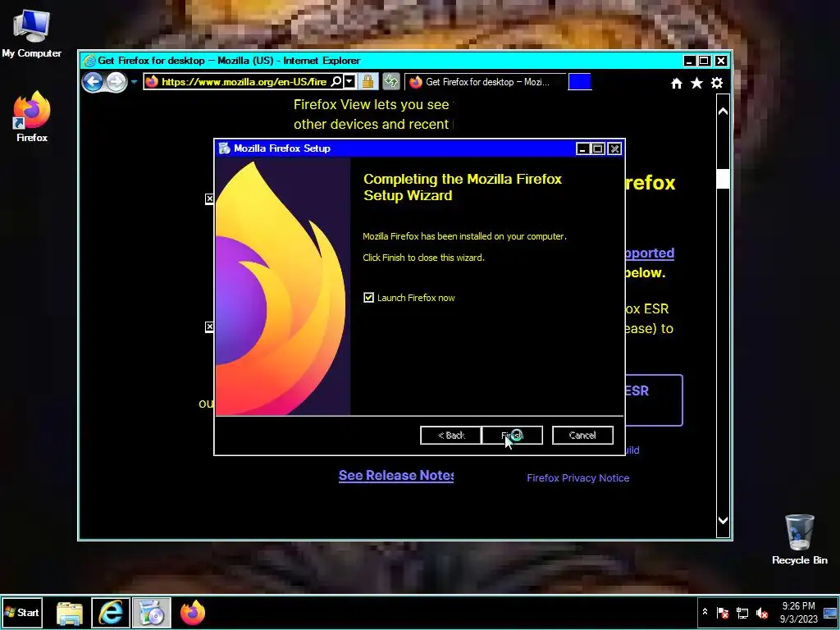Click the search magnifier in address bar
The width and height of the screenshot is (840, 630).
[336, 82]
